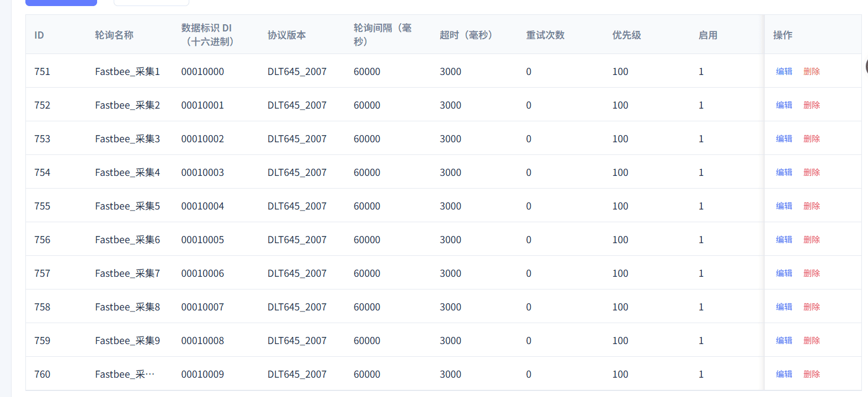Delete Fastbee_采集5 entry
The width and height of the screenshot is (868, 397).
(x=811, y=206)
